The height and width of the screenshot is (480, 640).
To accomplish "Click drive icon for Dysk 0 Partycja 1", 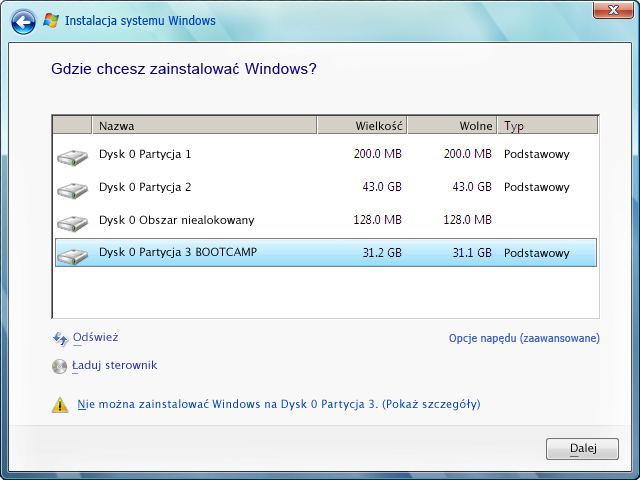I will (x=72, y=157).
